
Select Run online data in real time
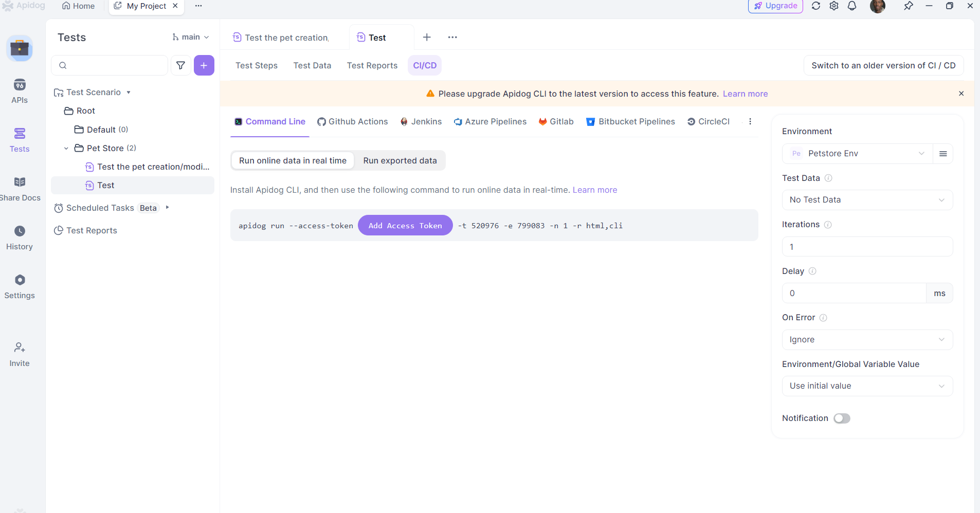coord(293,160)
